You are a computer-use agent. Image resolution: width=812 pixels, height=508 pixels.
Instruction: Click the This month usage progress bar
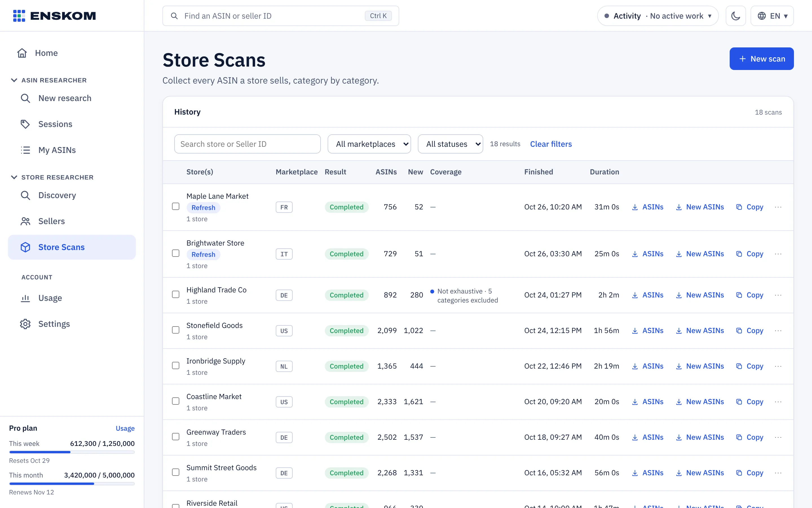click(72, 484)
